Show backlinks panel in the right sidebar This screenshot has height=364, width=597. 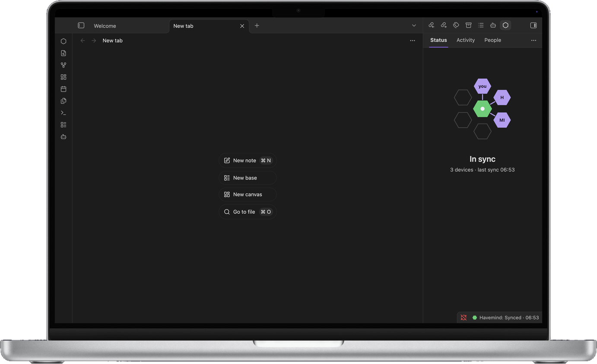point(431,25)
